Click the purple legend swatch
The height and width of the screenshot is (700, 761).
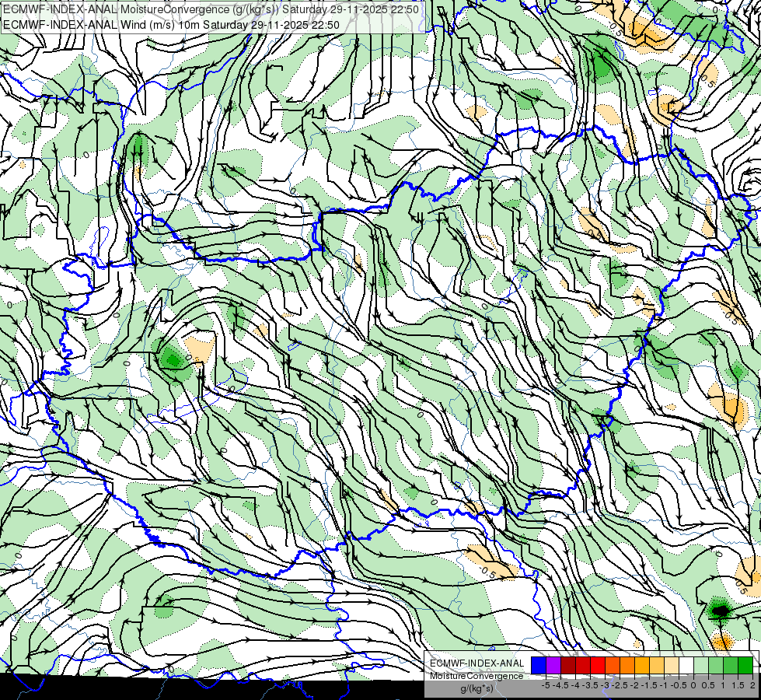[x=553, y=665]
